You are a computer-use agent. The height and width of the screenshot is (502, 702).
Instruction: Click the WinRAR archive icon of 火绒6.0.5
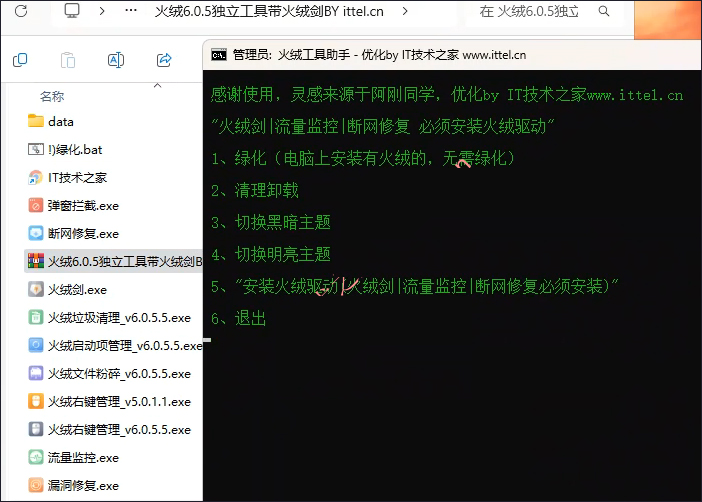[x=36, y=261]
